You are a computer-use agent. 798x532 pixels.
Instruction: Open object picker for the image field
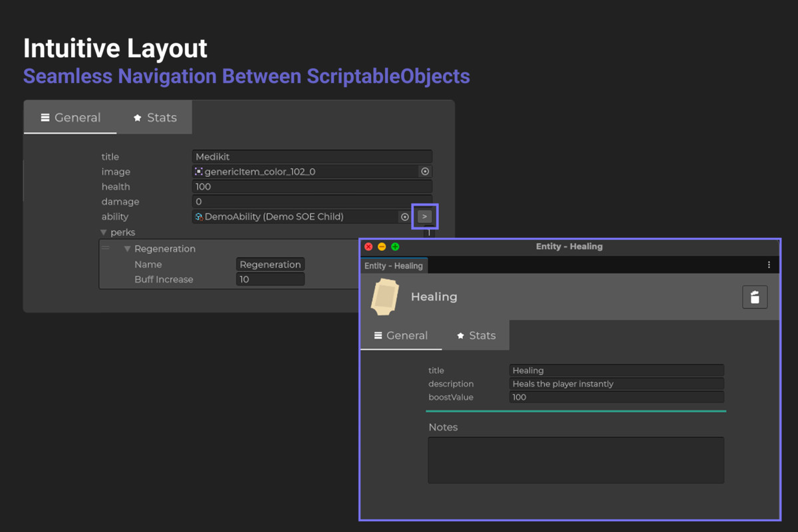click(x=425, y=172)
